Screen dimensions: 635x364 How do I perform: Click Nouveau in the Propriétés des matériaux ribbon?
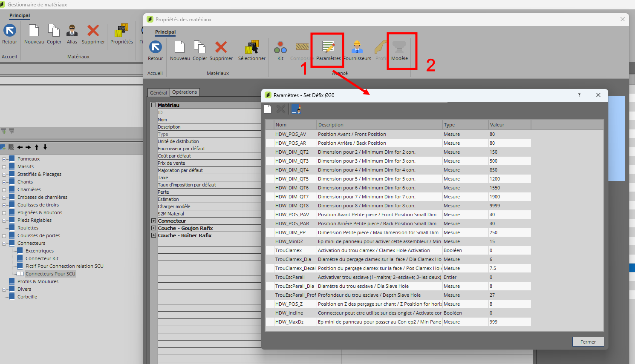pos(180,51)
